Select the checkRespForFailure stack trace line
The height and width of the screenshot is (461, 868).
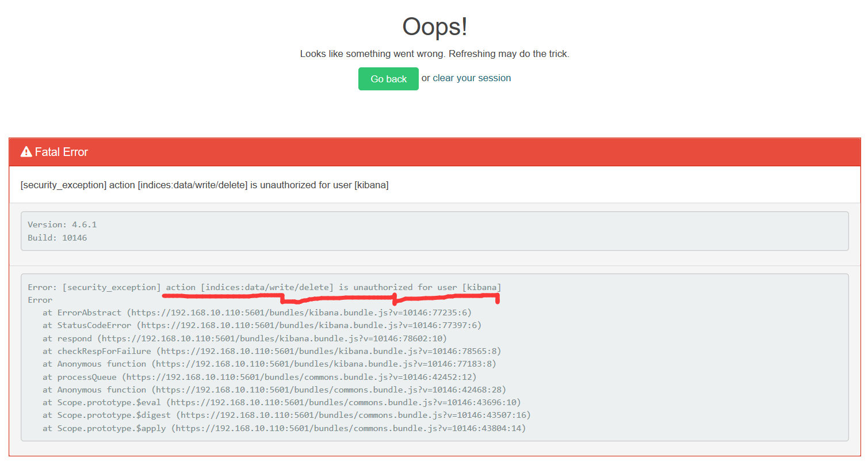272,351
